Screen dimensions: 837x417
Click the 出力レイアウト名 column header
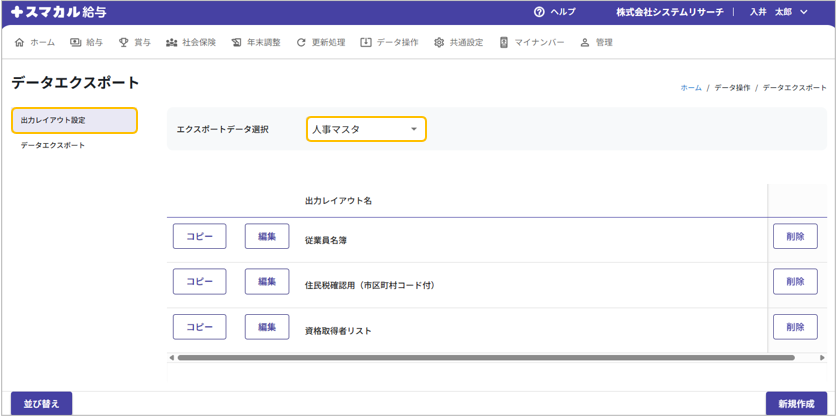pyautogui.click(x=338, y=201)
